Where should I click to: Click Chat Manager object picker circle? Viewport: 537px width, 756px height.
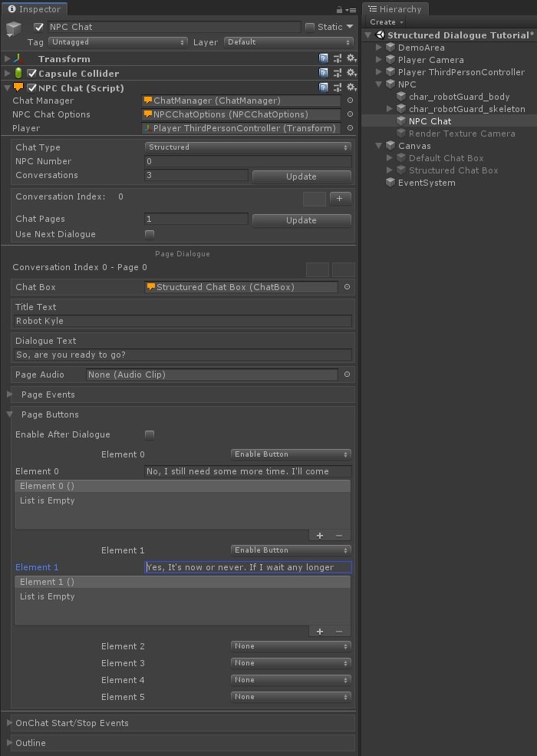tap(350, 101)
